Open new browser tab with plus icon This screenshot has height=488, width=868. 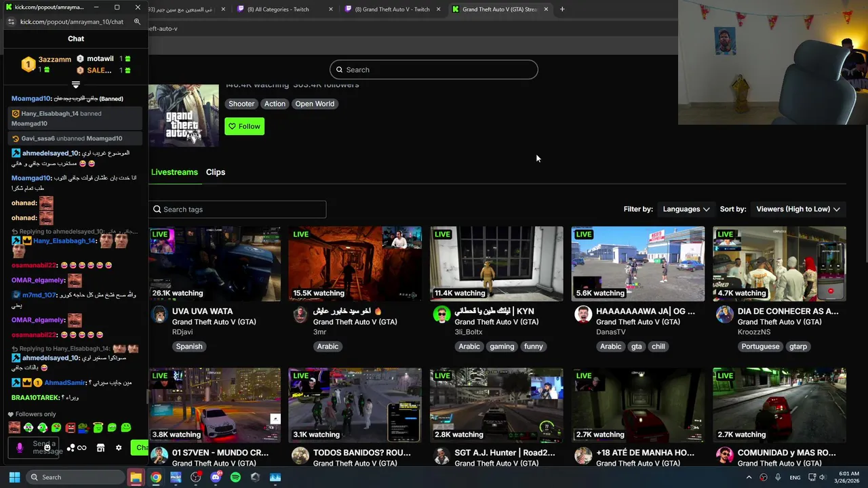pos(562,9)
